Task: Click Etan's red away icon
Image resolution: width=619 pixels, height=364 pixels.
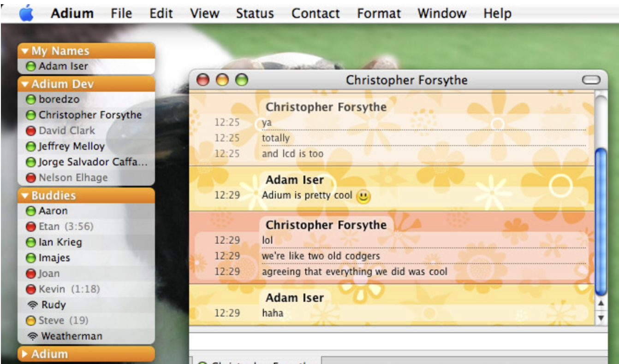Action: coord(31,226)
